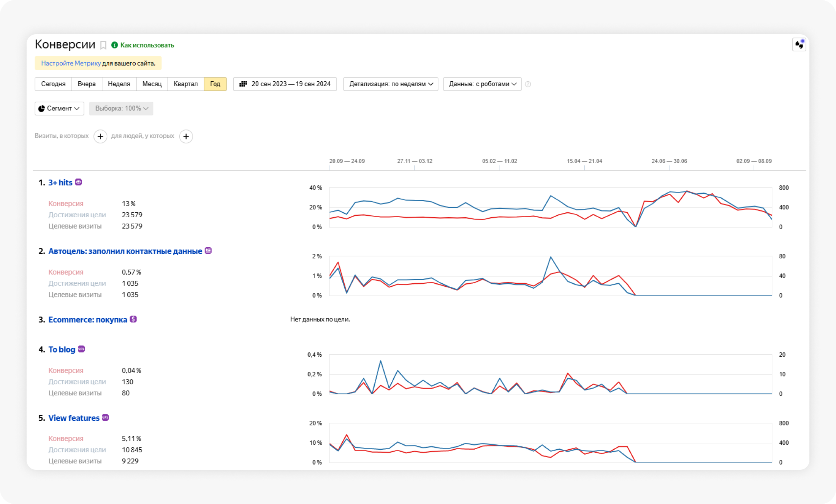Click the 20.09 — 24.09 timeline label
Screen dimensions: 836x504
[347, 161]
